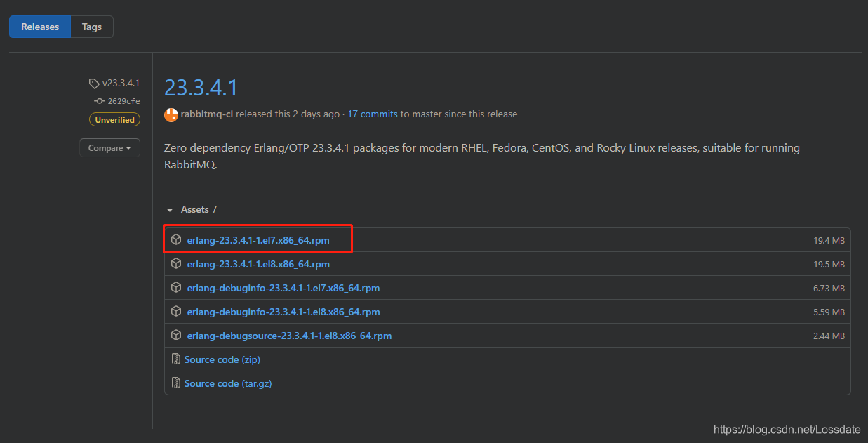Open the v23.3.4.1 tag link

click(x=121, y=84)
